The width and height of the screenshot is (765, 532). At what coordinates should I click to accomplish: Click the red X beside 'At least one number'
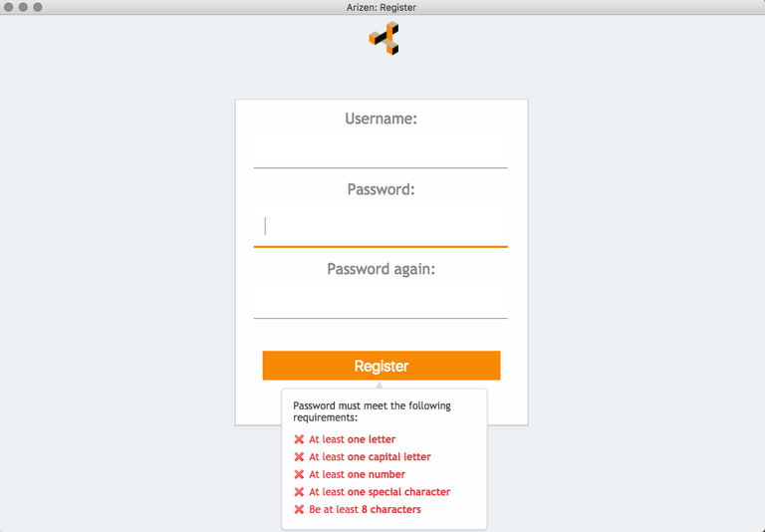(299, 474)
